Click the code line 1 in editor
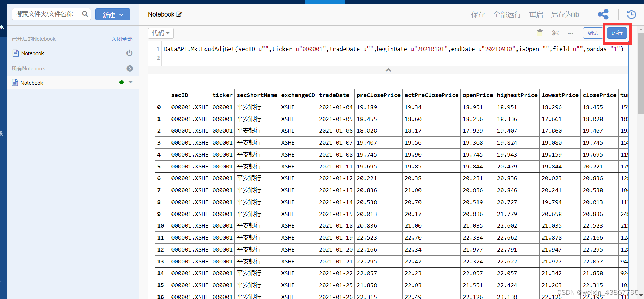 (393, 49)
